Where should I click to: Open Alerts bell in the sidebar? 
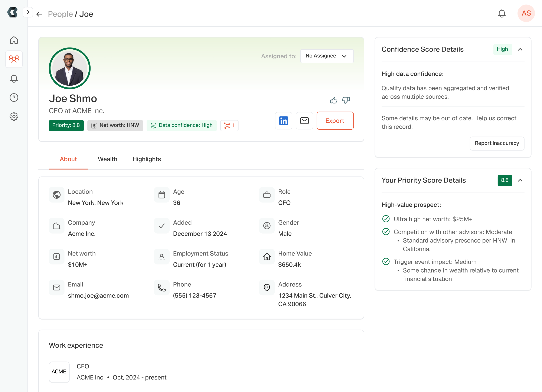point(14,78)
